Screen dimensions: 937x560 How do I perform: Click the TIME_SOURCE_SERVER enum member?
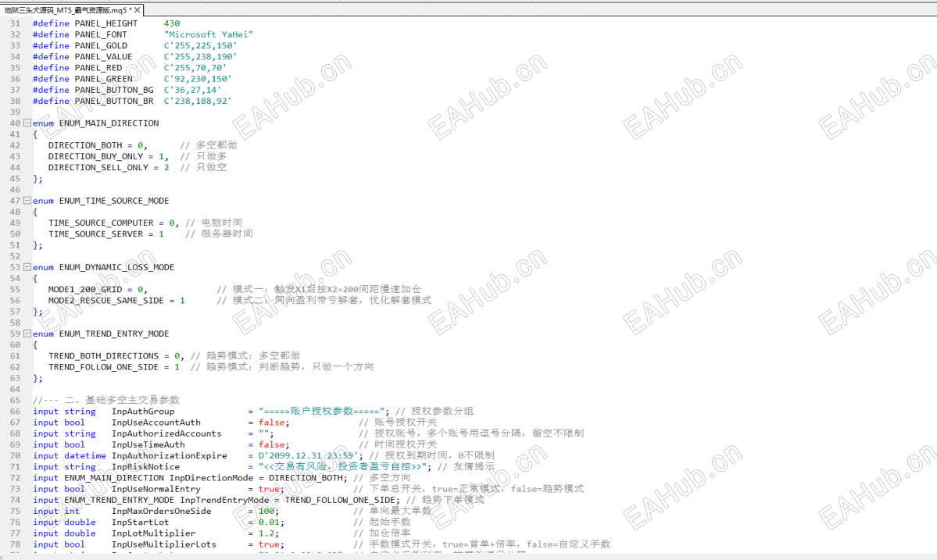(x=95, y=234)
